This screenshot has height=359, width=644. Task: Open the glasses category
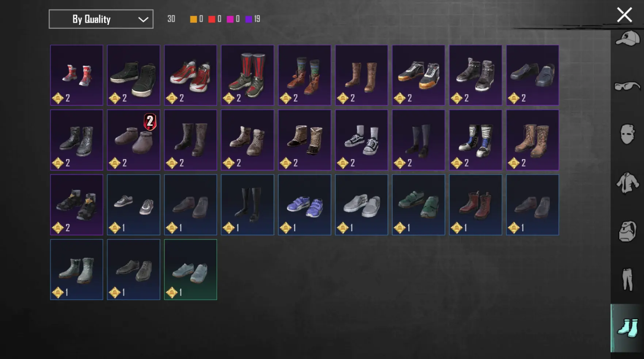[628, 86]
